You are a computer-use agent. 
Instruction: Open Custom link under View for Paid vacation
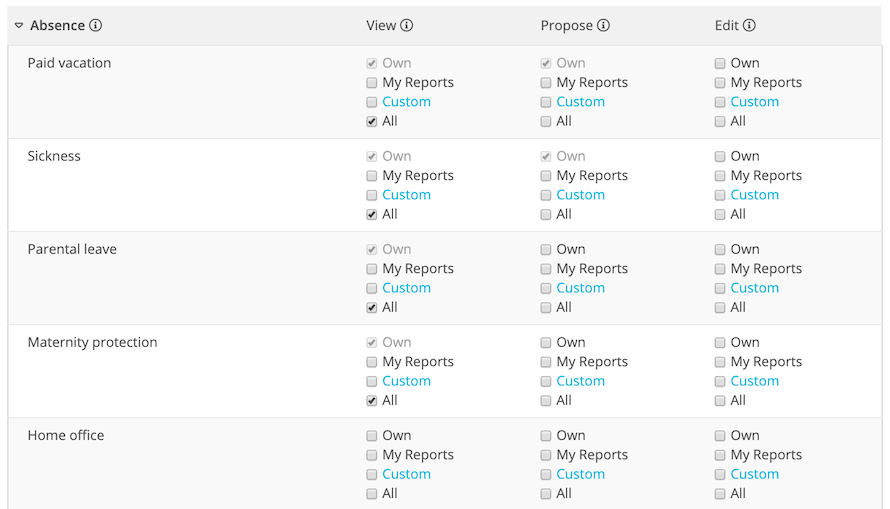click(x=406, y=102)
